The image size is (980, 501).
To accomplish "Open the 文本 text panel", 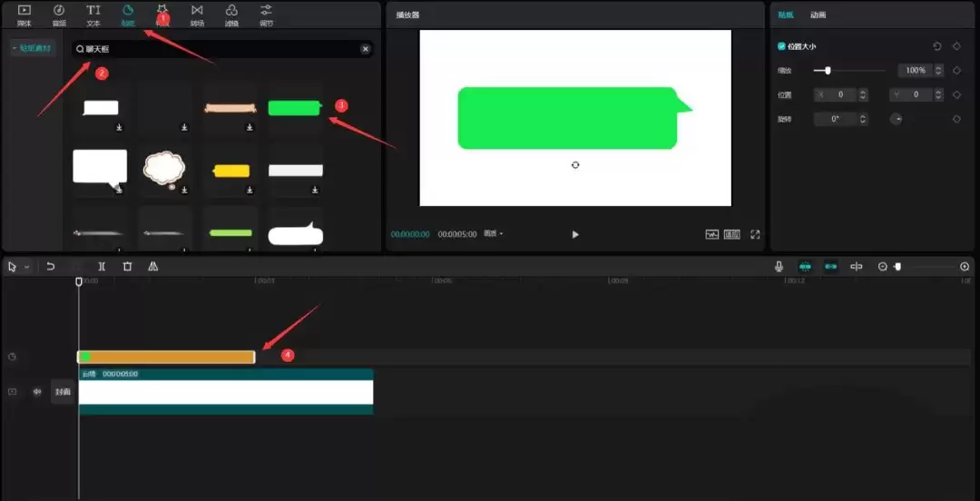I will [93, 15].
